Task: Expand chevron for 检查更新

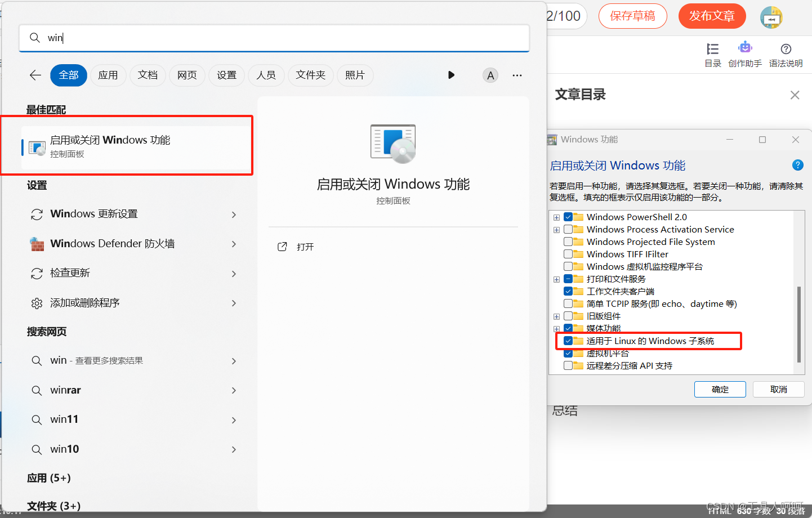Action: 234,274
